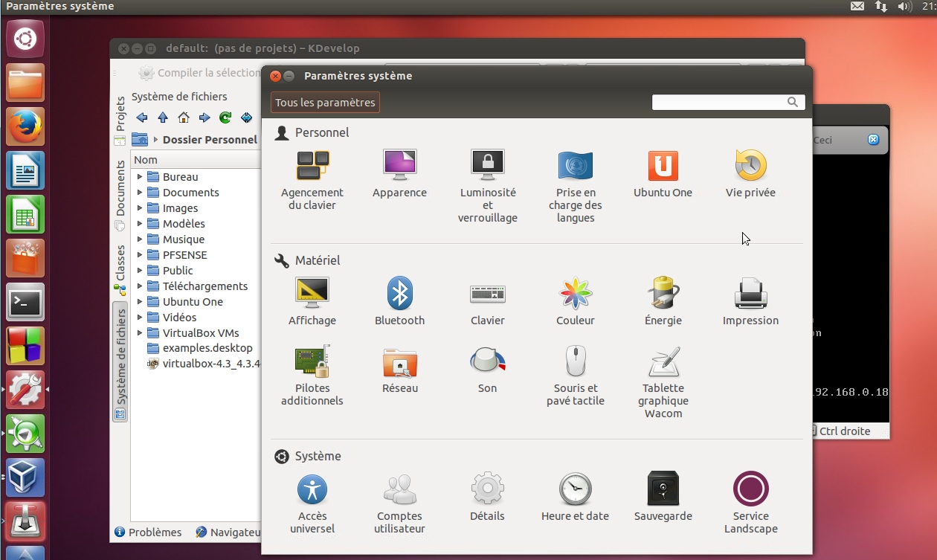Open Bluetooth settings

(399, 294)
